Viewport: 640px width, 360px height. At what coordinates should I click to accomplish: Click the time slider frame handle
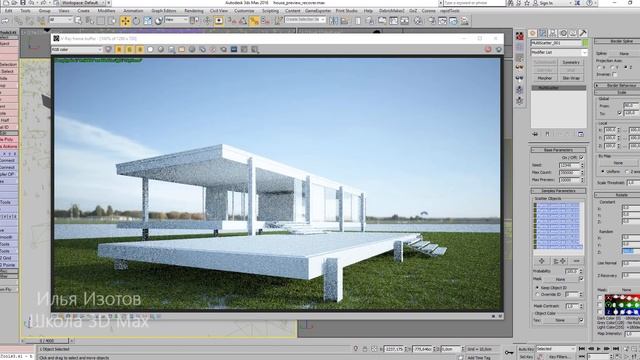[47, 340]
